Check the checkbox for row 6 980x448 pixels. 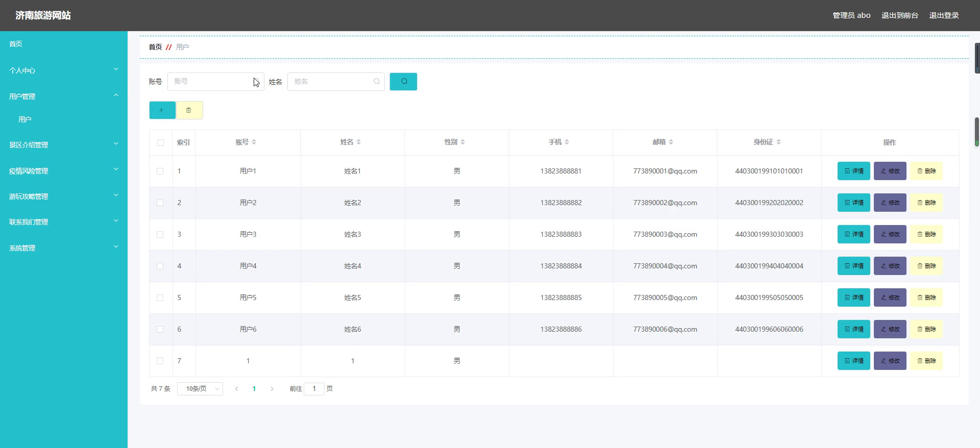click(x=160, y=329)
